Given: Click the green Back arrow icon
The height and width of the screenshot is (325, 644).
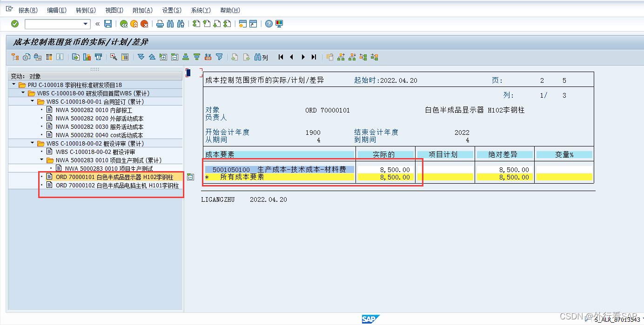Looking at the screenshot, I should [123, 24].
